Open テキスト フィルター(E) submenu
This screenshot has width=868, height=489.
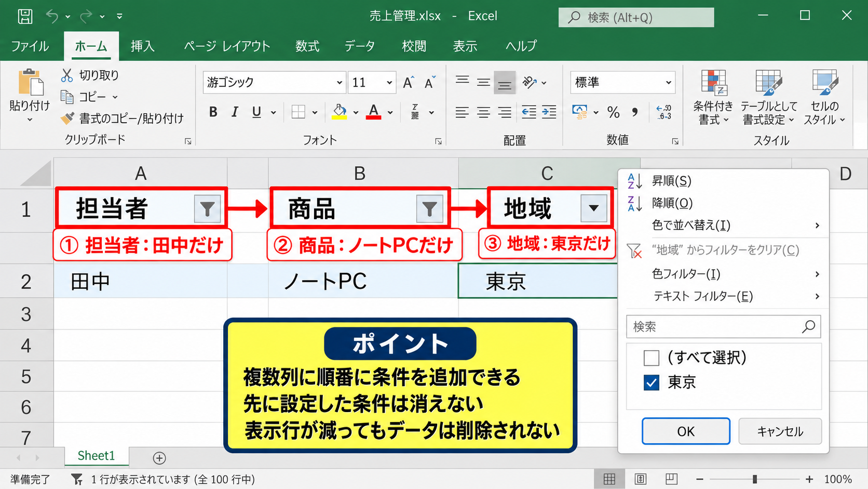(723, 296)
